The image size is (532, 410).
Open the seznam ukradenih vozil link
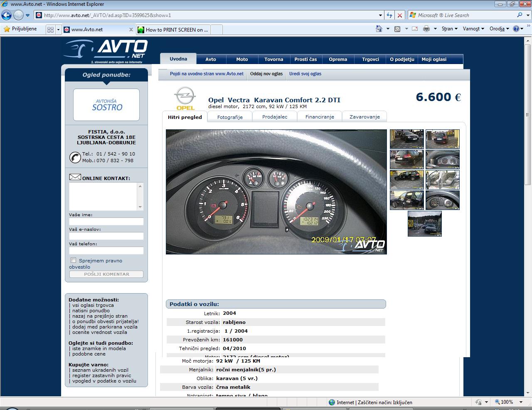[x=100, y=370]
